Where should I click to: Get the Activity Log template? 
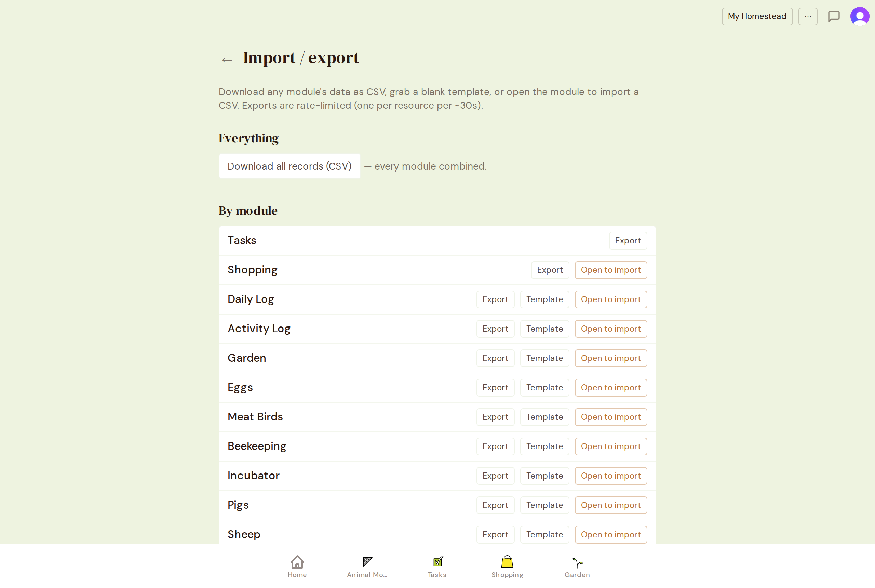544,329
